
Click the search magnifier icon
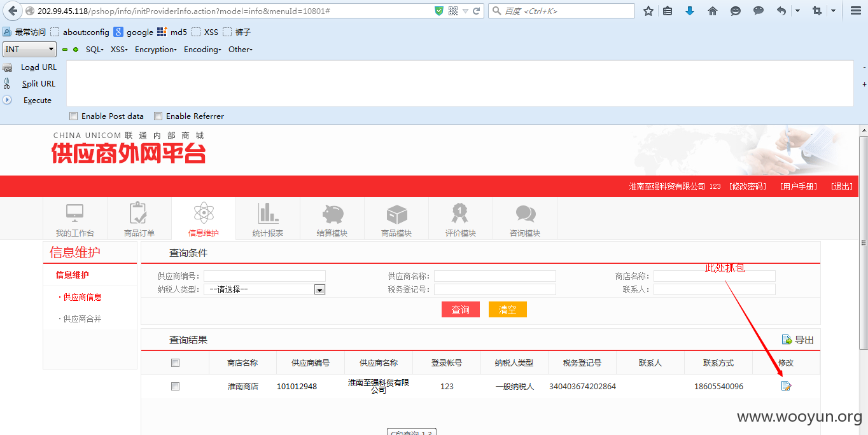(496, 11)
